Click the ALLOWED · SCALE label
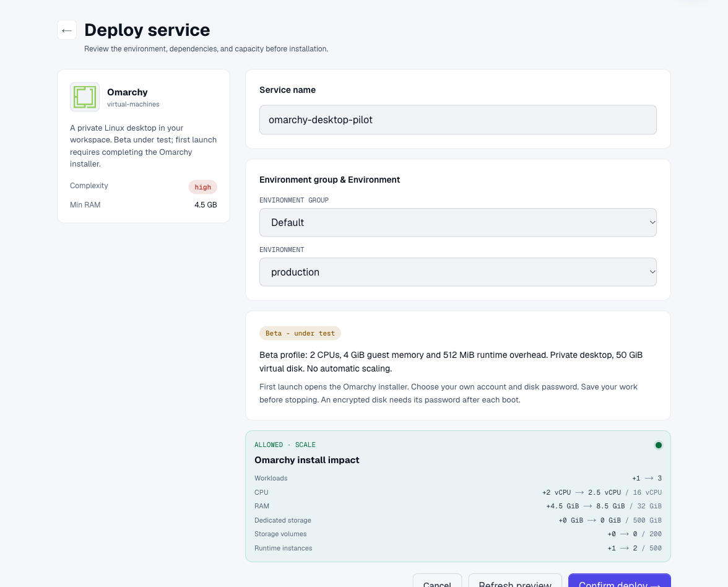This screenshot has width=728, height=587. (285, 445)
